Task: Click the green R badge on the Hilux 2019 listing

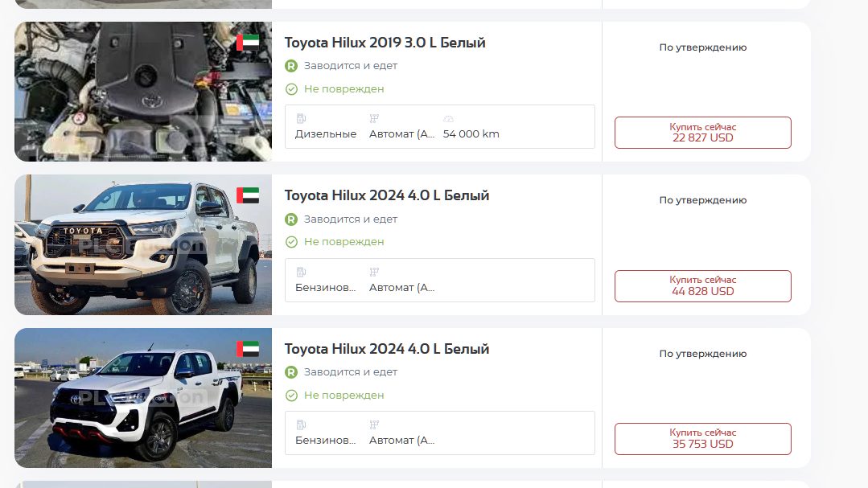Action: point(291,66)
